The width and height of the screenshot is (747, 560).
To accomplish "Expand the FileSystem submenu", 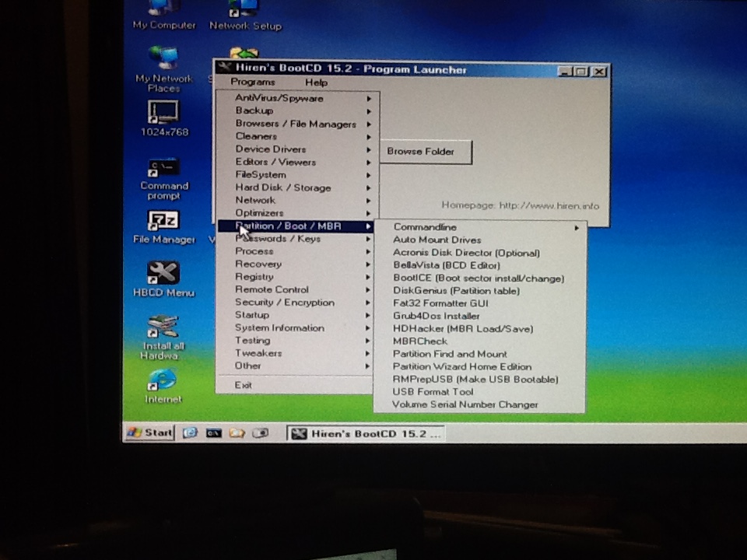I will 297,175.
